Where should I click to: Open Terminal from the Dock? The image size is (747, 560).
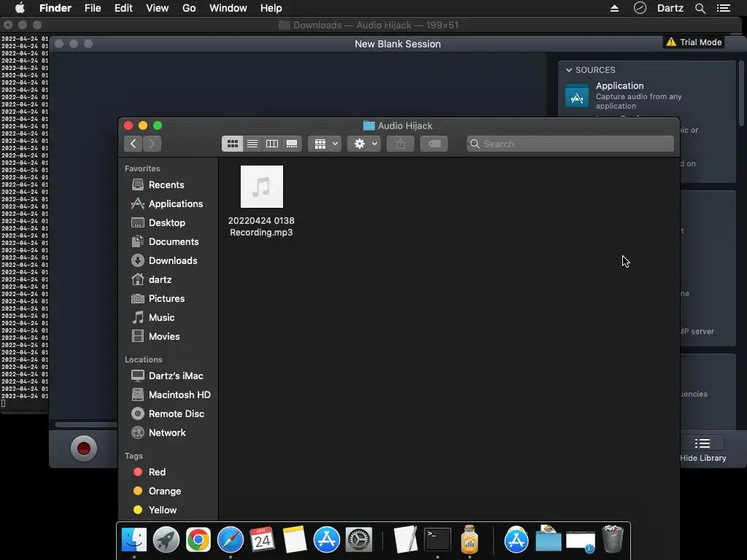438,540
